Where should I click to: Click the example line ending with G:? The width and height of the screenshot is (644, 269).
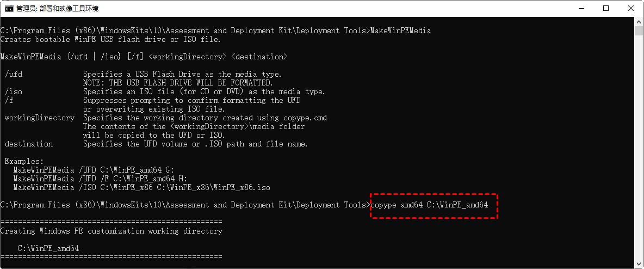pos(92,170)
